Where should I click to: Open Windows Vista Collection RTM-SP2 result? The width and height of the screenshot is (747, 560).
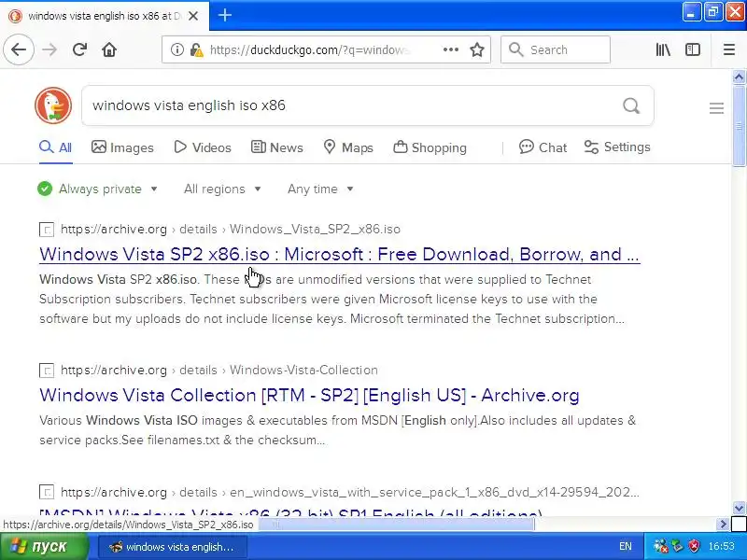(309, 395)
